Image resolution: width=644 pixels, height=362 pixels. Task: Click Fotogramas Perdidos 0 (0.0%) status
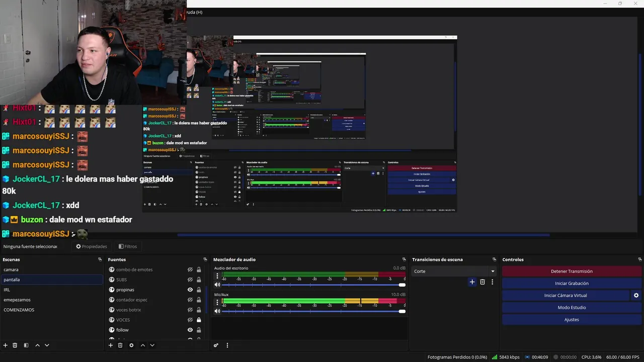[x=457, y=357]
